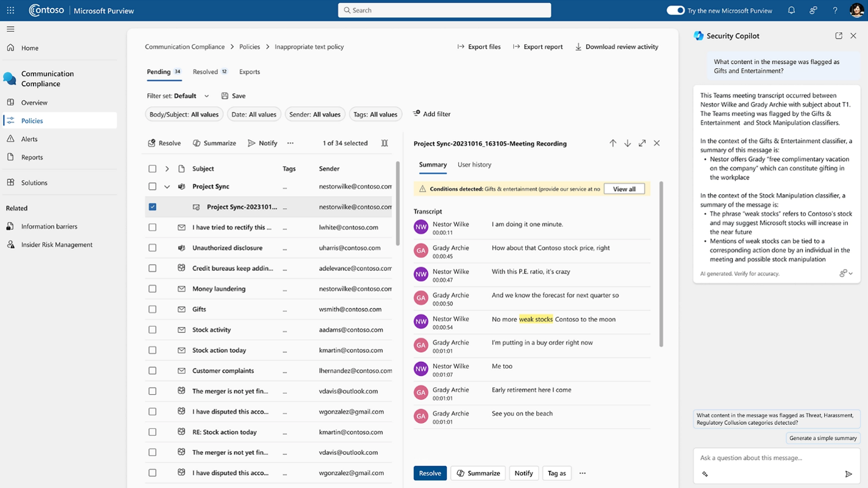
Task: Open notifications via the bell icon
Action: (x=791, y=10)
